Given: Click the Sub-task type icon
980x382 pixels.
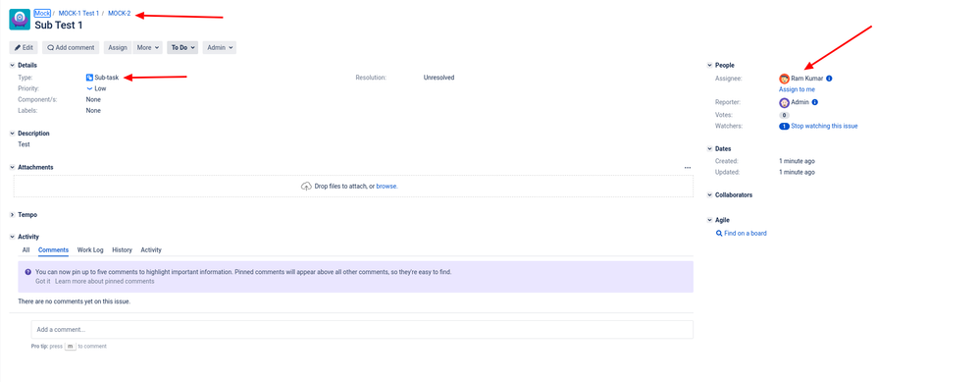Looking at the screenshot, I should [89, 78].
